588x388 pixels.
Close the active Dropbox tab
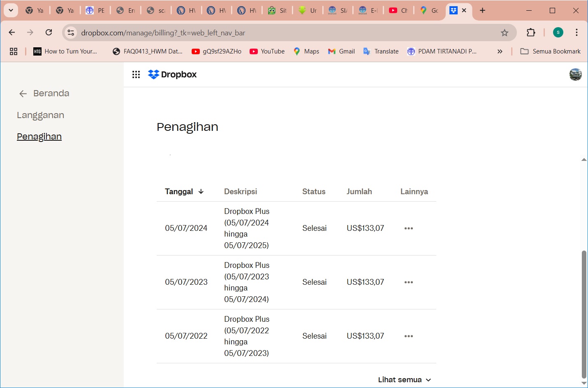pyautogui.click(x=464, y=10)
